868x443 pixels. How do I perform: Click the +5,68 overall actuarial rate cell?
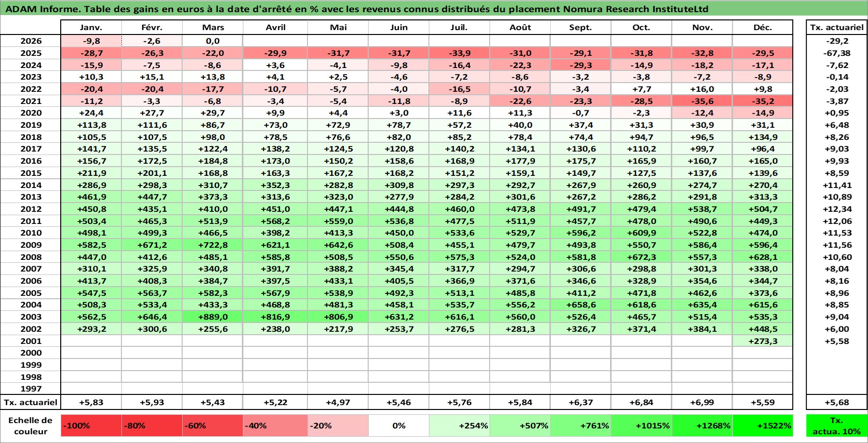tap(837, 402)
